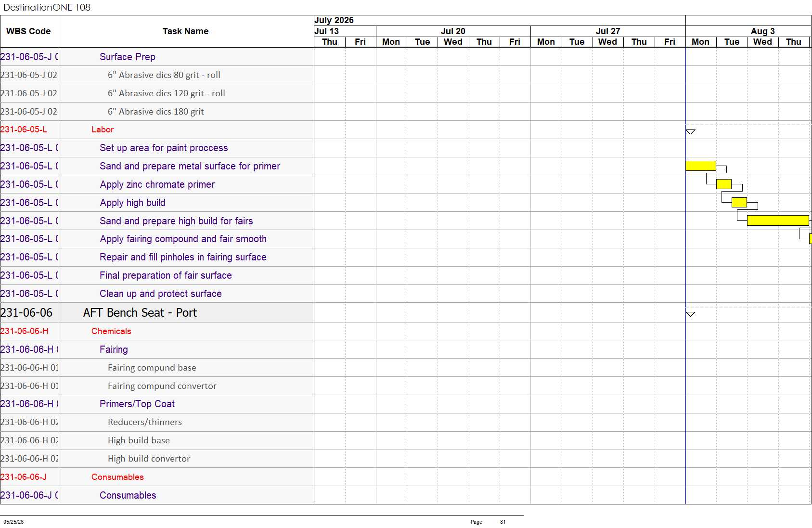This screenshot has width=812, height=528.
Task: Select Clean up and protect surface task
Action: (161, 294)
